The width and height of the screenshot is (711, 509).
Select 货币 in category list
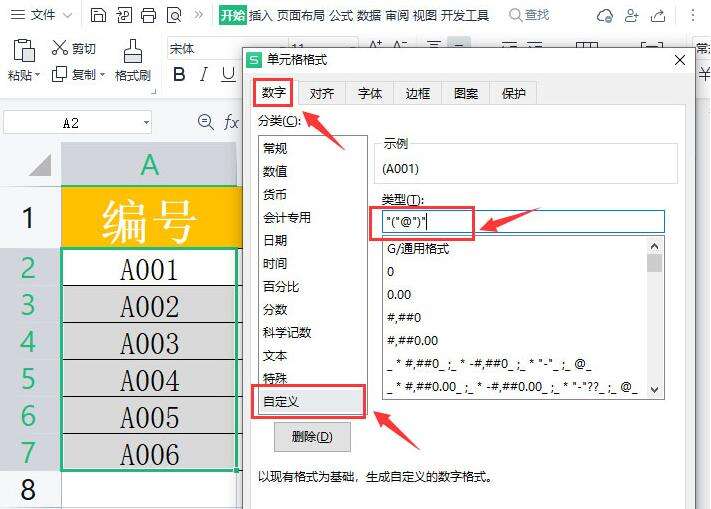(312, 194)
